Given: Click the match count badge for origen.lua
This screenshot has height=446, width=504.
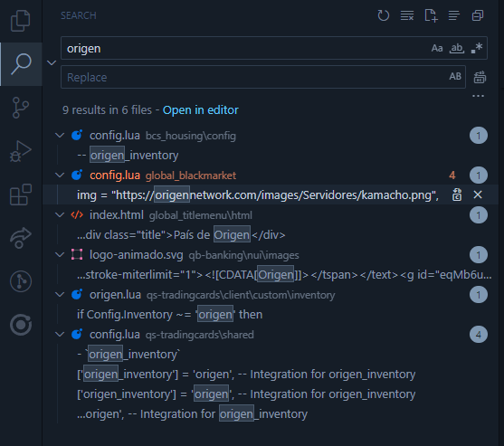Looking at the screenshot, I should (x=479, y=295).
